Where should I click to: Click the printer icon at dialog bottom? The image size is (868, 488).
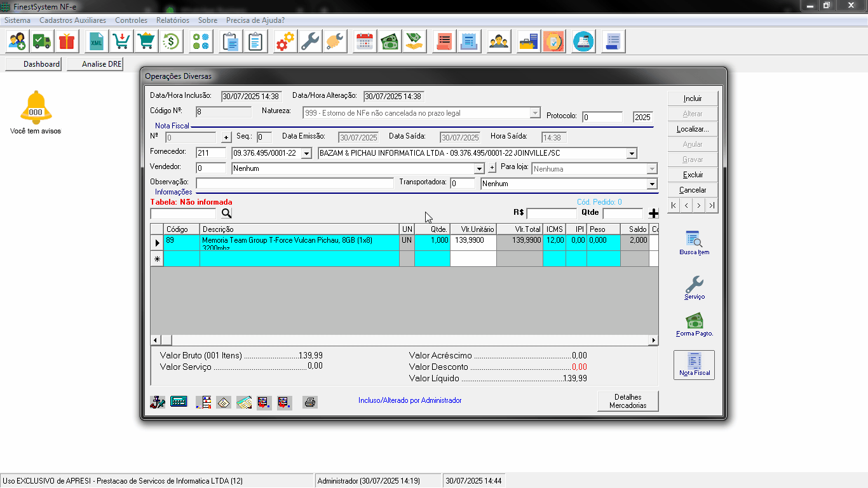[x=310, y=402]
